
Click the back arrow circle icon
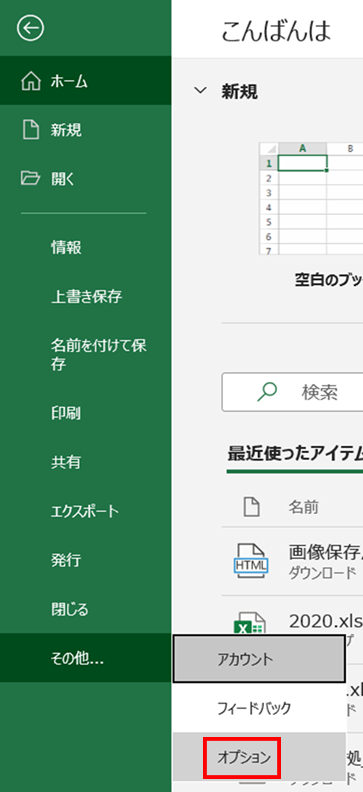[30, 28]
